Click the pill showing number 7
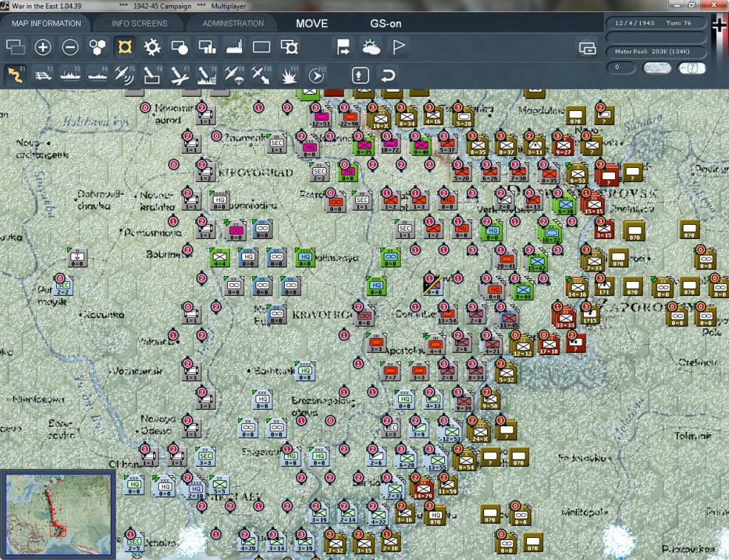This screenshot has width=729, height=560. (692, 68)
